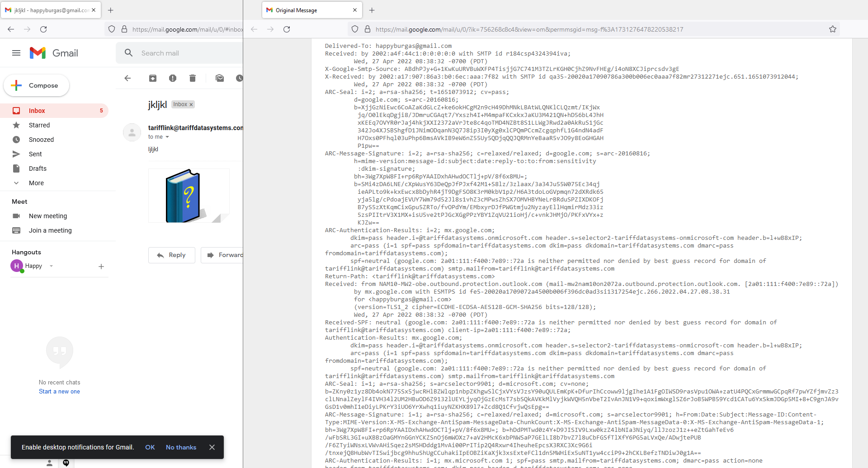868x468 pixels.
Task: Click the search magnifier icon in Gmail
Action: (129, 53)
